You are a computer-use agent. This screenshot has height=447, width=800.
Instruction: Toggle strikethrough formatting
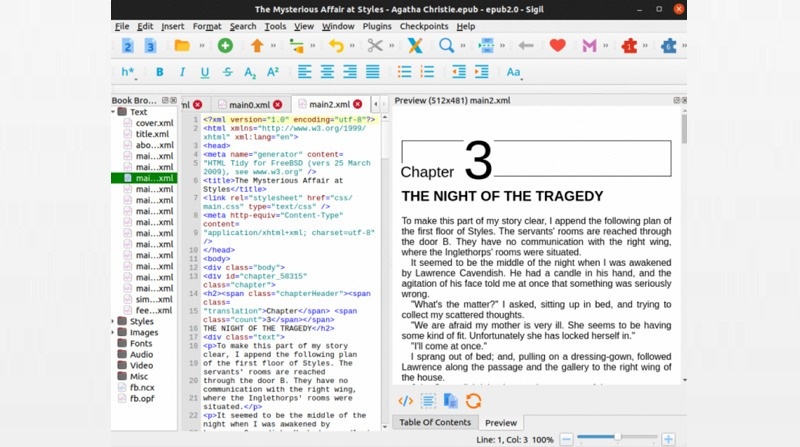click(228, 72)
